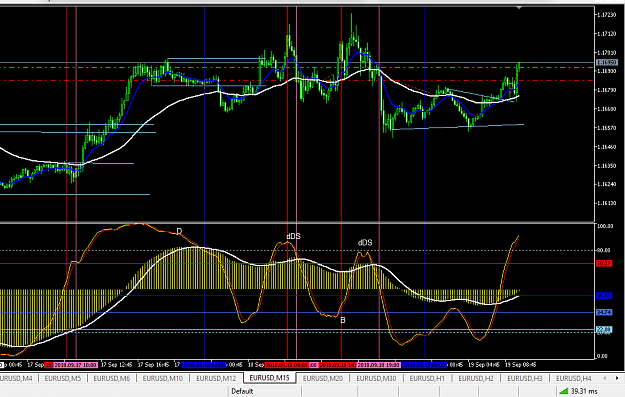Click the connection signal bars icon
The width and height of the screenshot is (625, 397).
coord(564,391)
